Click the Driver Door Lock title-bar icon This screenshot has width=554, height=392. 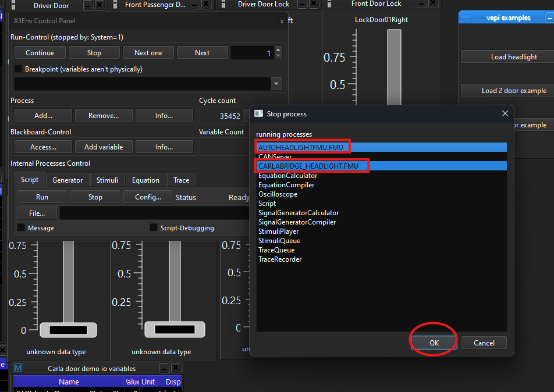[223, 5]
